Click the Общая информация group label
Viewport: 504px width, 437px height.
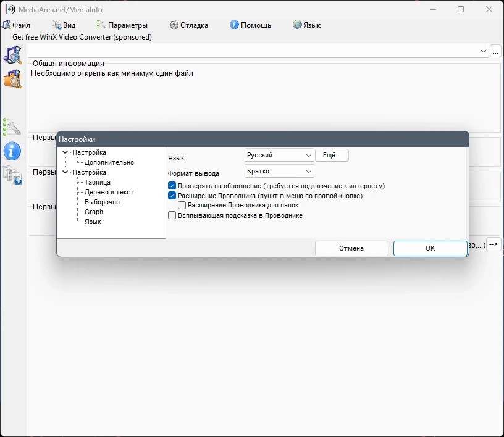pyautogui.click(x=69, y=64)
